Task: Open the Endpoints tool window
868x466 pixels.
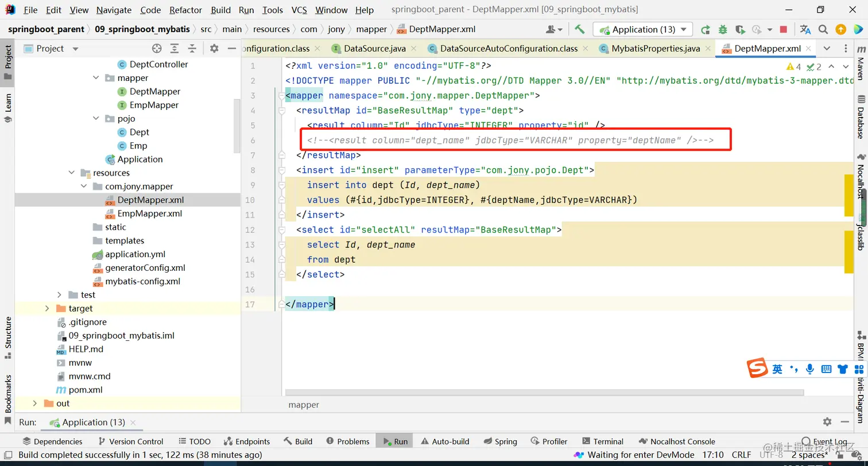Action: pyautogui.click(x=246, y=441)
